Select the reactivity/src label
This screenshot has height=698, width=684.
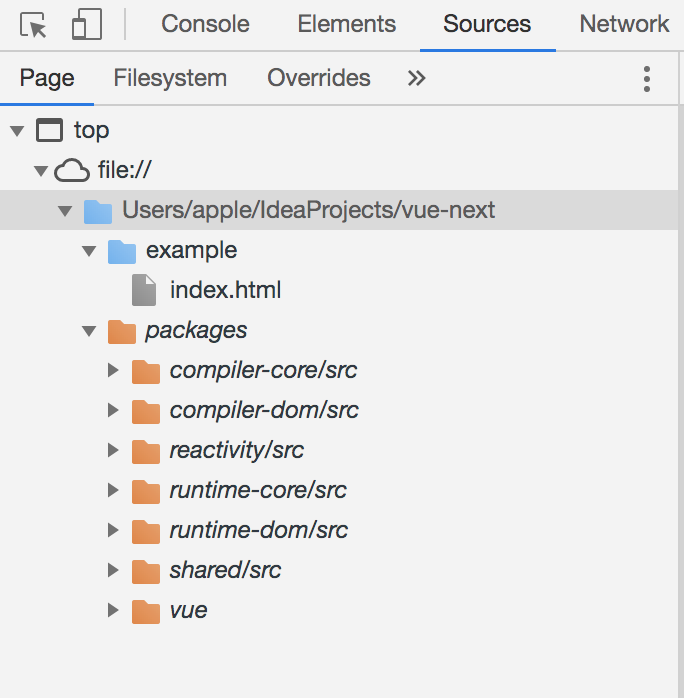click(x=237, y=450)
